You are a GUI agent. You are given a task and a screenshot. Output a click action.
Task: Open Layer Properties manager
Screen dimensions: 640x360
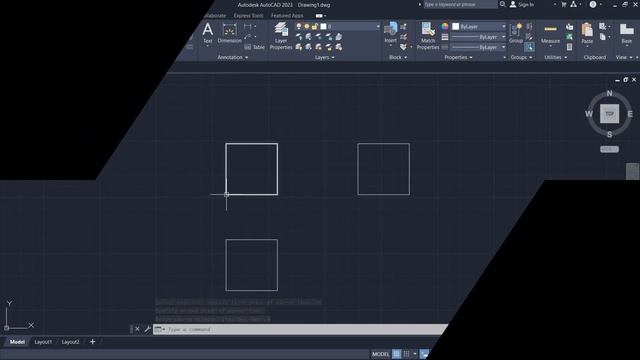click(x=281, y=36)
